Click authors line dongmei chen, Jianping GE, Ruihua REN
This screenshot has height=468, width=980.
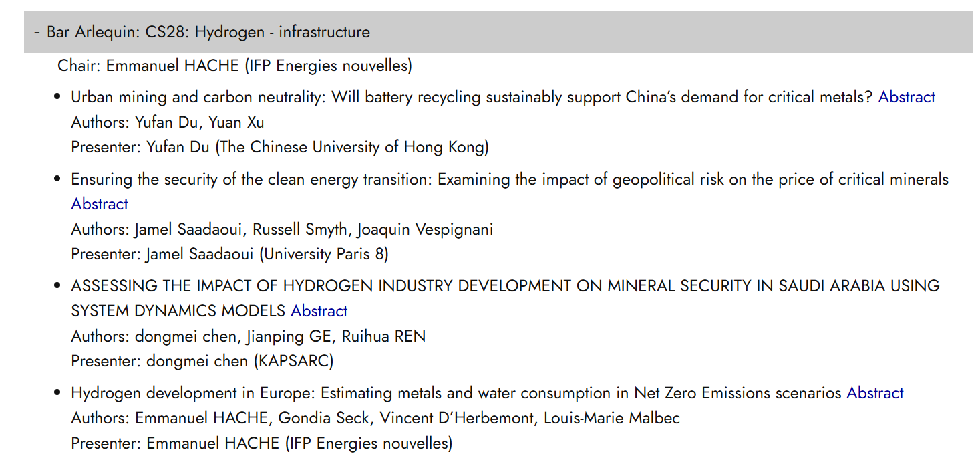tap(249, 336)
